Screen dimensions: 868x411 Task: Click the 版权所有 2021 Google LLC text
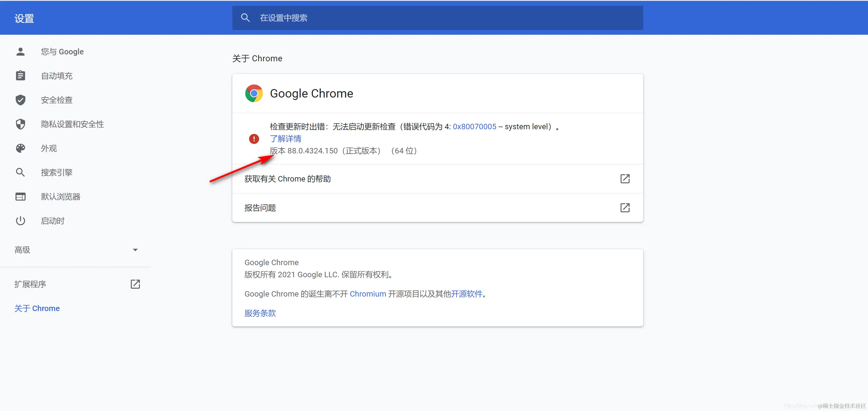click(x=318, y=275)
